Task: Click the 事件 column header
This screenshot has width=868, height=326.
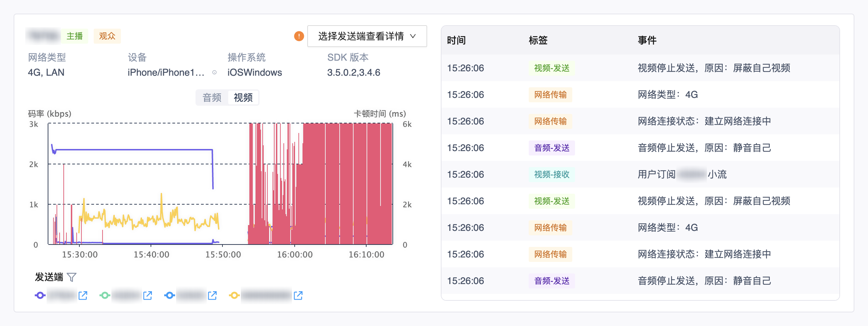Action: [647, 40]
